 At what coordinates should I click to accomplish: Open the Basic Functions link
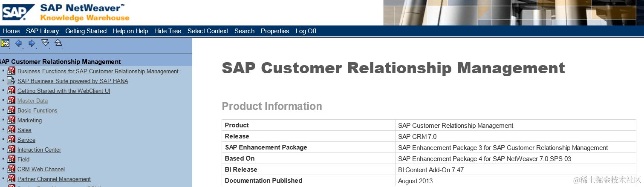click(37, 110)
